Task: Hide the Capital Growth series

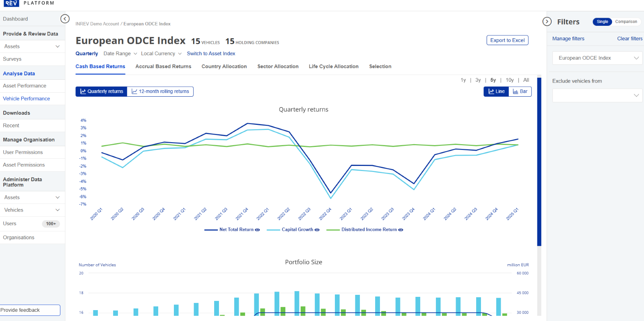Action: tap(317, 230)
